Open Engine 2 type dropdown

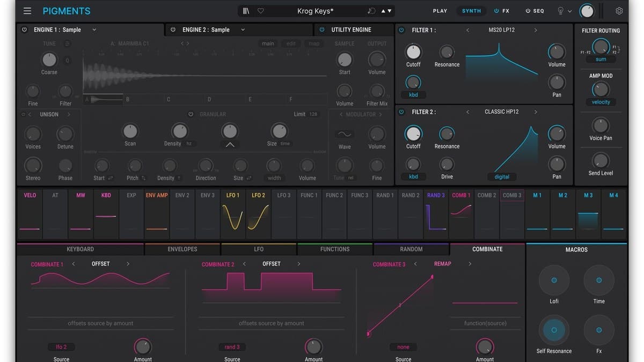[214, 29]
